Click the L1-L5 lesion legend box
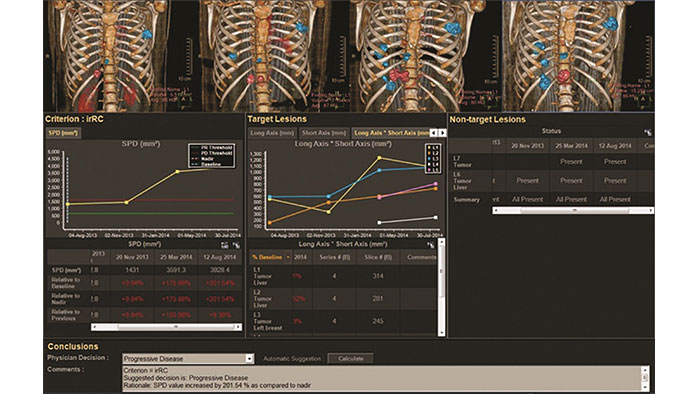The width and height of the screenshot is (700, 394). (x=433, y=158)
